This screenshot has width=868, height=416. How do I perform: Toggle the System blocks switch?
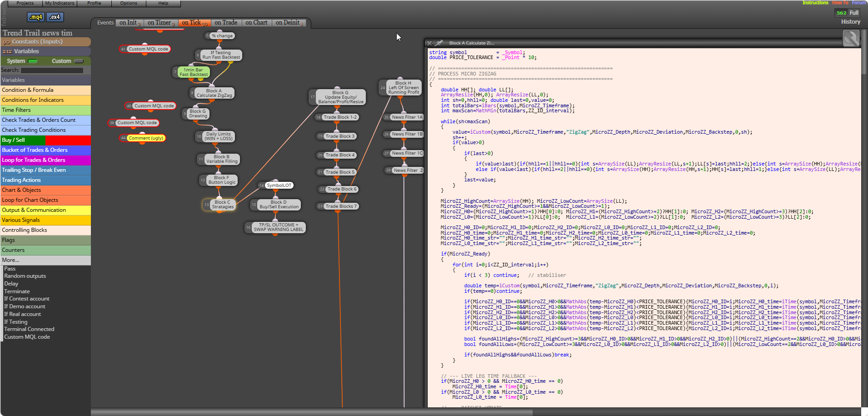33,61
